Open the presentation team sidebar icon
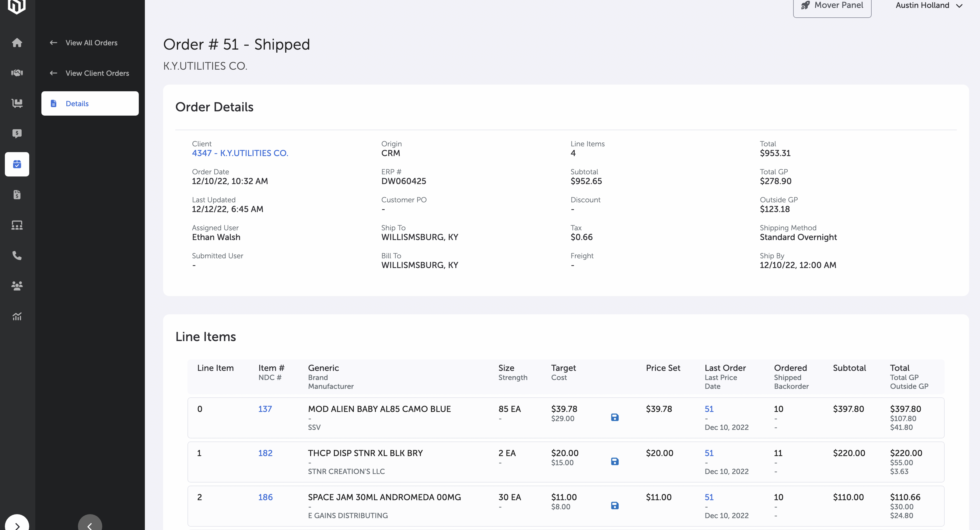This screenshot has width=980, height=530. [17, 225]
